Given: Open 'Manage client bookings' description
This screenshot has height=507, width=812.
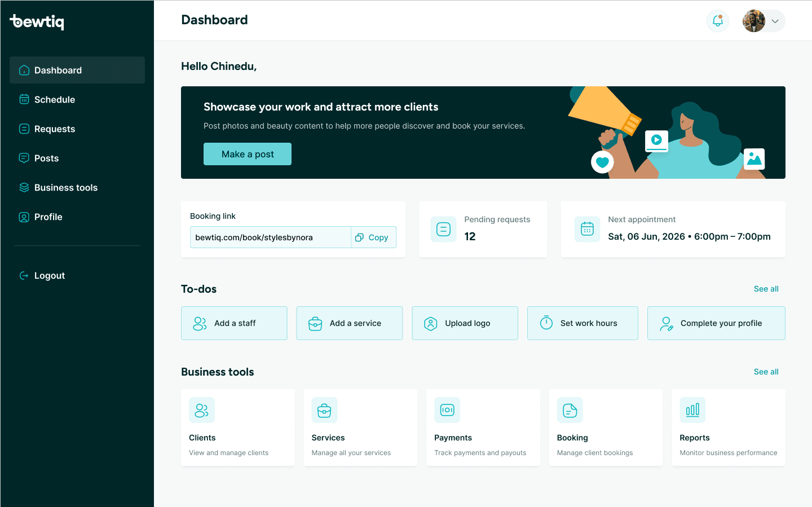Looking at the screenshot, I should (x=595, y=453).
